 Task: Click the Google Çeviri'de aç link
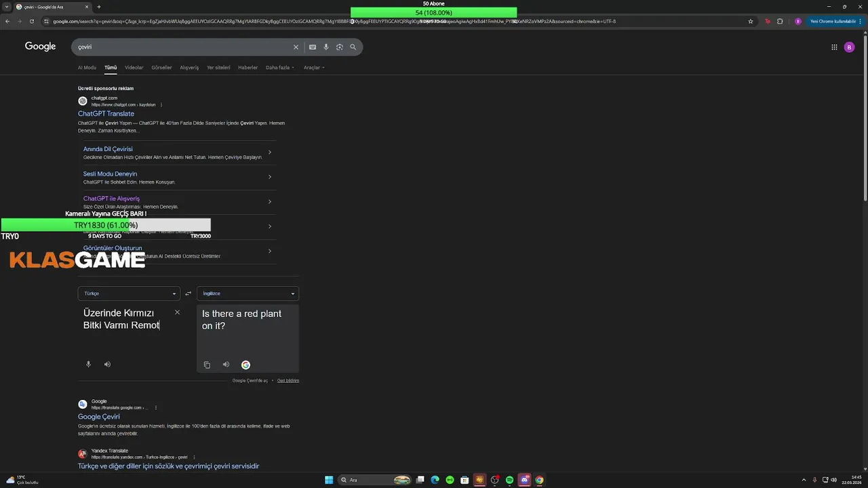click(x=250, y=381)
